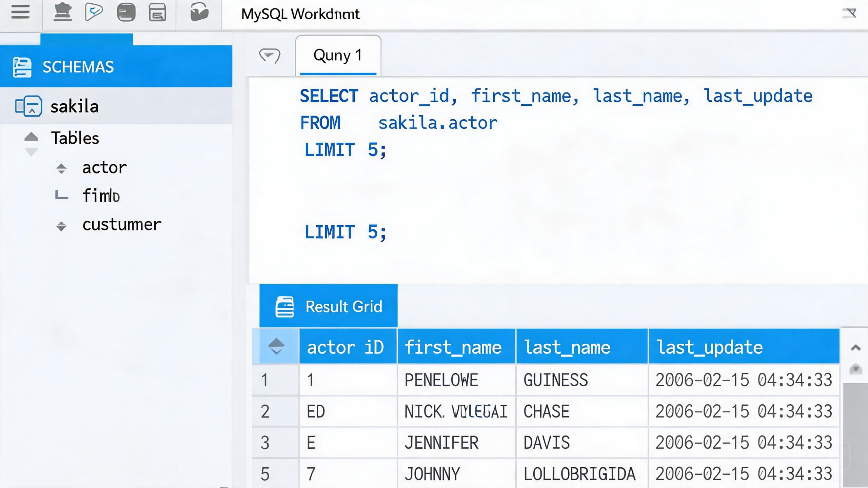Expand the custumer table arrow
Viewport: 868px width, 488px height.
pos(61,226)
